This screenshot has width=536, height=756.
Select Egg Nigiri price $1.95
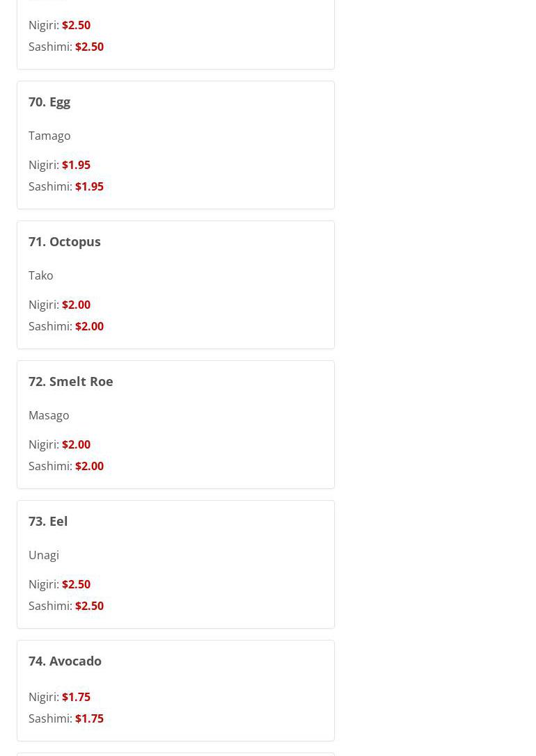click(77, 165)
